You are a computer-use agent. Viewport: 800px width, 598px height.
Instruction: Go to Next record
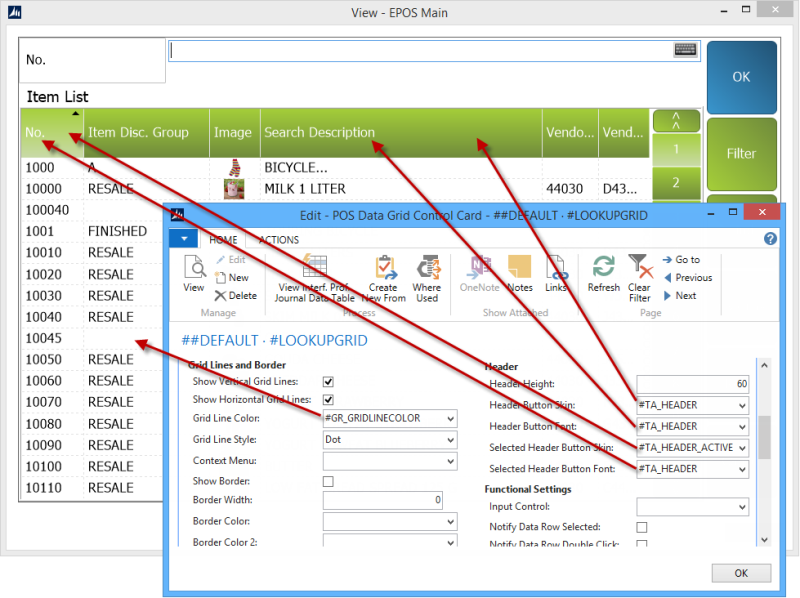tap(680, 295)
